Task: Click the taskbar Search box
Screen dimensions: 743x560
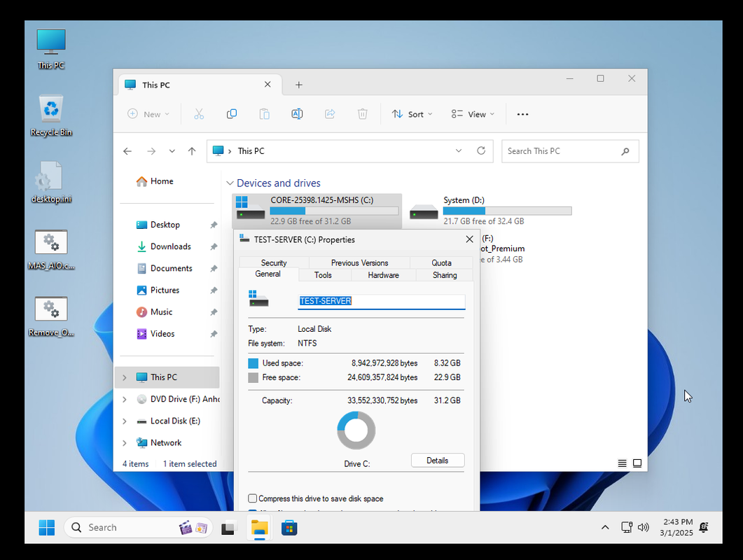Action: (x=138, y=527)
